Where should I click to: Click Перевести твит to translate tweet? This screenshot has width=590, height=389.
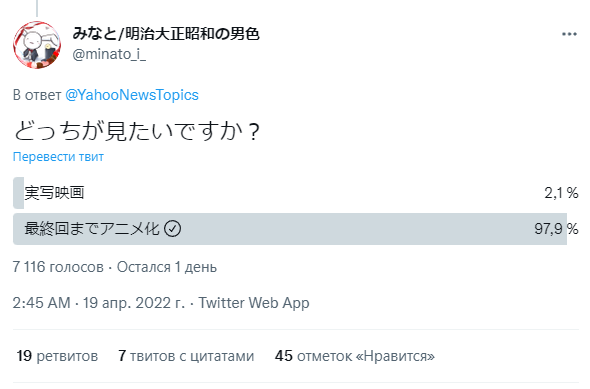58,157
